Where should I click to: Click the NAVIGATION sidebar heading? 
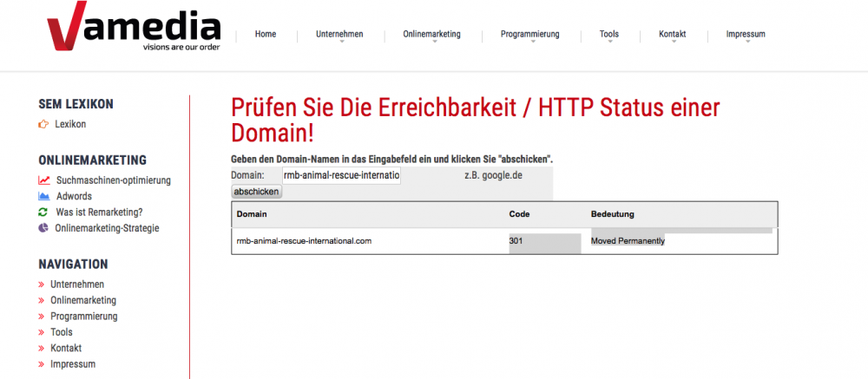(x=73, y=265)
